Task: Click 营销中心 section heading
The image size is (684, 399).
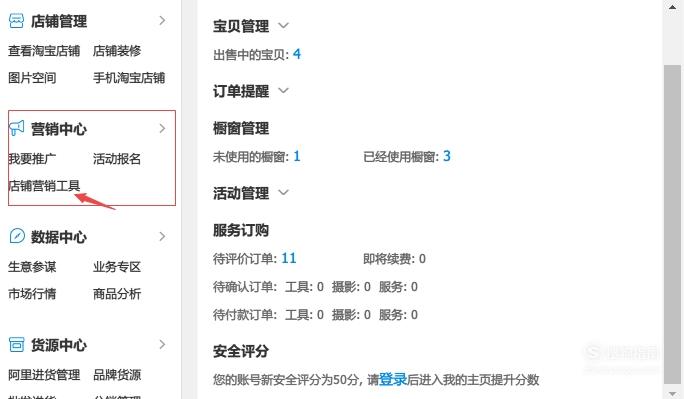Action: (x=59, y=129)
